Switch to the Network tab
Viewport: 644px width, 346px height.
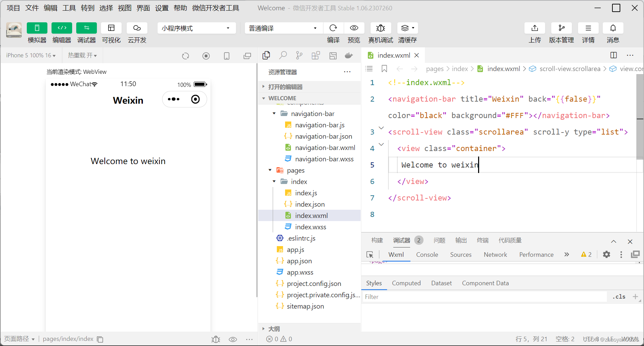tap(495, 255)
